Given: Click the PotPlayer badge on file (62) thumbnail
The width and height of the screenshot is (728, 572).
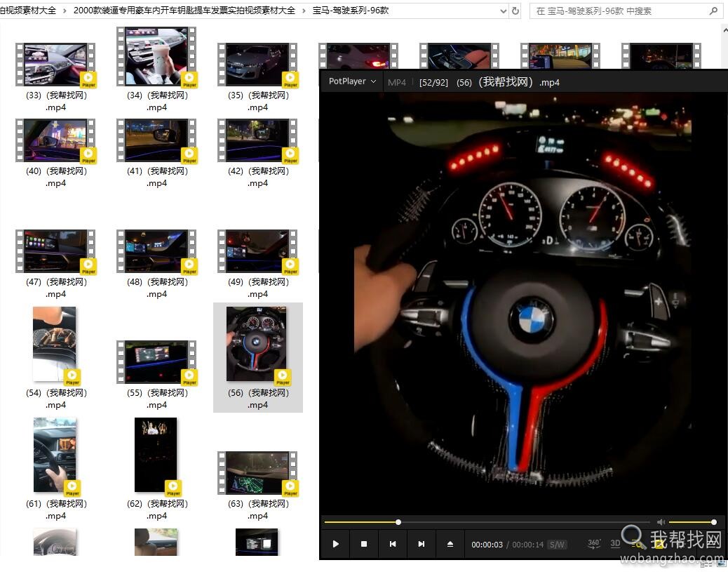Looking at the screenshot, I should (173, 488).
